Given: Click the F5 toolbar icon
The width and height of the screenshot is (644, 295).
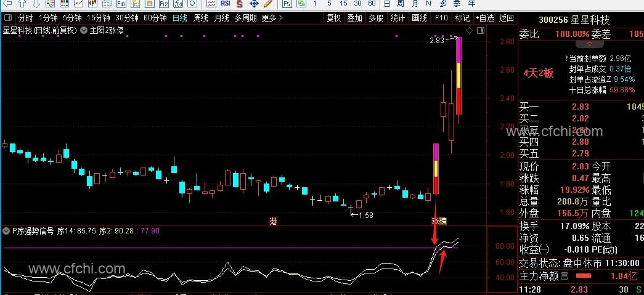Looking at the screenshot, I should point(287,4).
